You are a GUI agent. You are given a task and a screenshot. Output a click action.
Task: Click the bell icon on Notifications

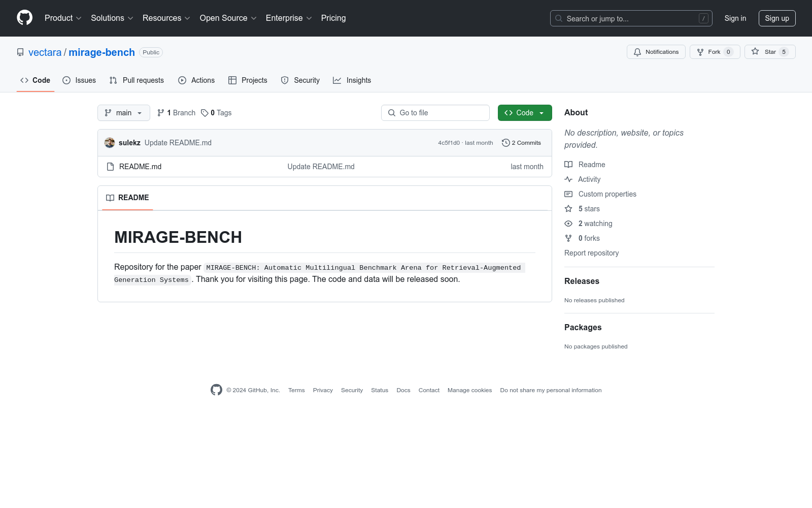[637, 52]
